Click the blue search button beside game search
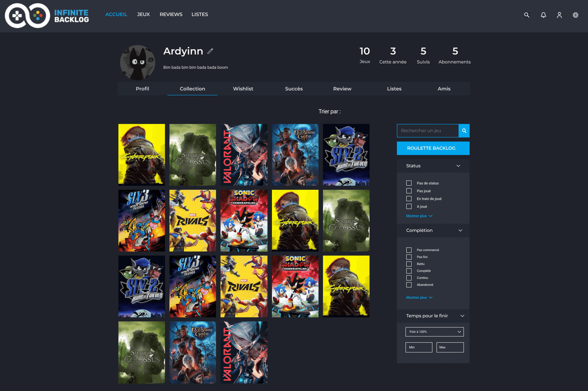Viewport: 588px width, 391px height. 464,131
